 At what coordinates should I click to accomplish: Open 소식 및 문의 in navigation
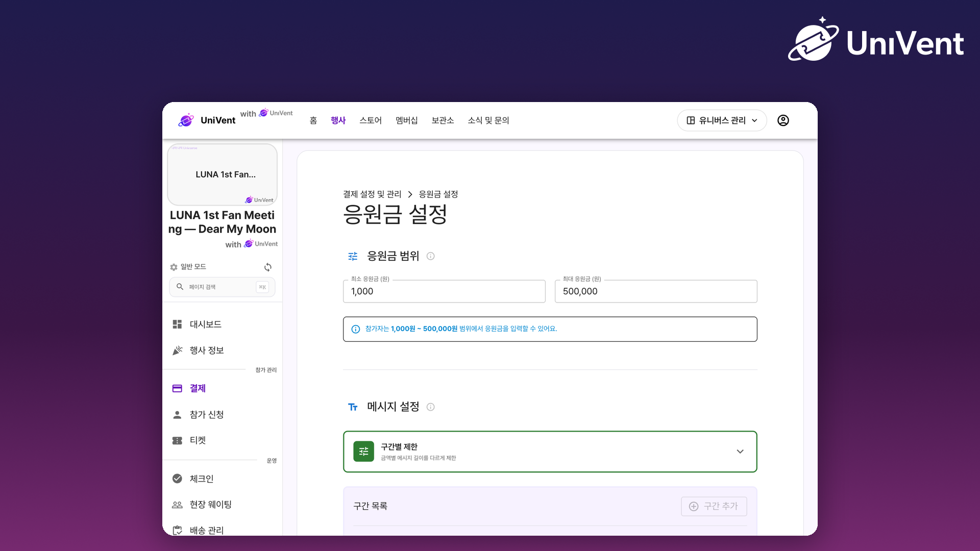coord(488,120)
